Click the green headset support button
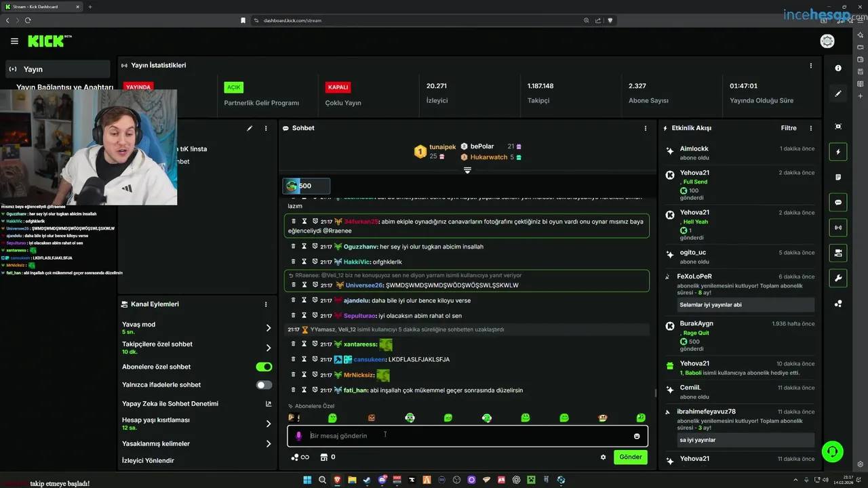 click(832, 451)
